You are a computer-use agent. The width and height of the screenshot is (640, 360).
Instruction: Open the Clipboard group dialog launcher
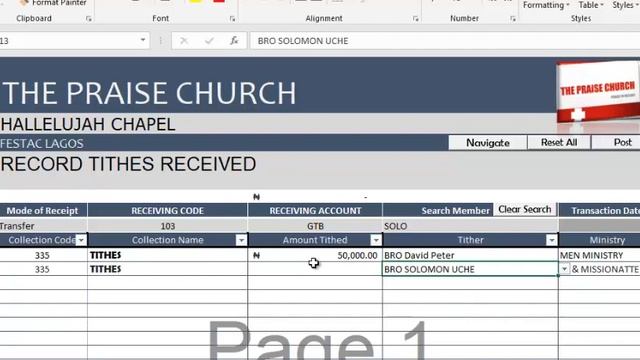pos(89,19)
